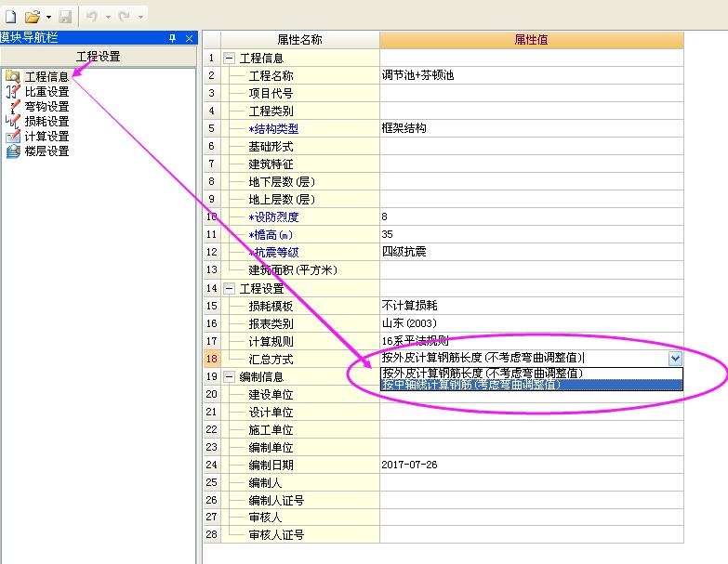Click the 施工单位 property name
The width and height of the screenshot is (728, 564).
click(x=271, y=429)
